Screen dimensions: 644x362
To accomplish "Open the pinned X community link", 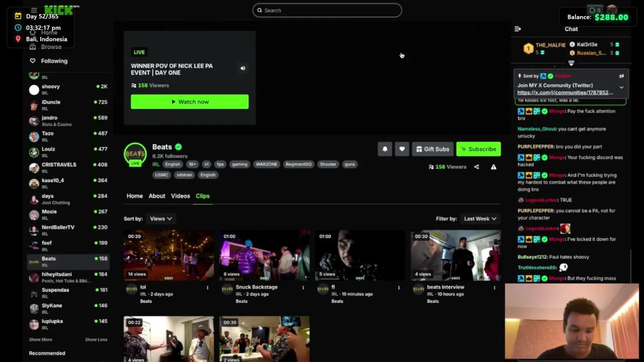I will pos(565,93).
